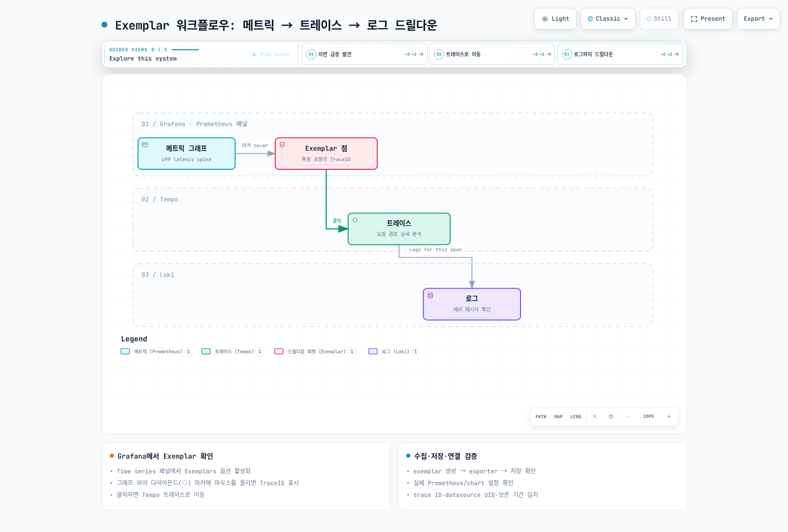Click the Play story button

pos(271,55)
